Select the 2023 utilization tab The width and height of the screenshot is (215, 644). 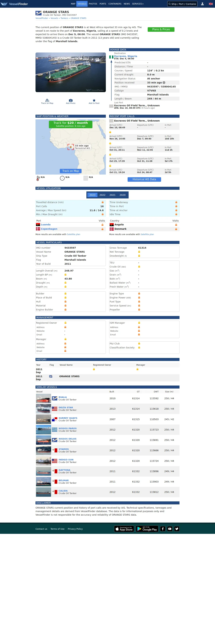[x=92, y=195]
